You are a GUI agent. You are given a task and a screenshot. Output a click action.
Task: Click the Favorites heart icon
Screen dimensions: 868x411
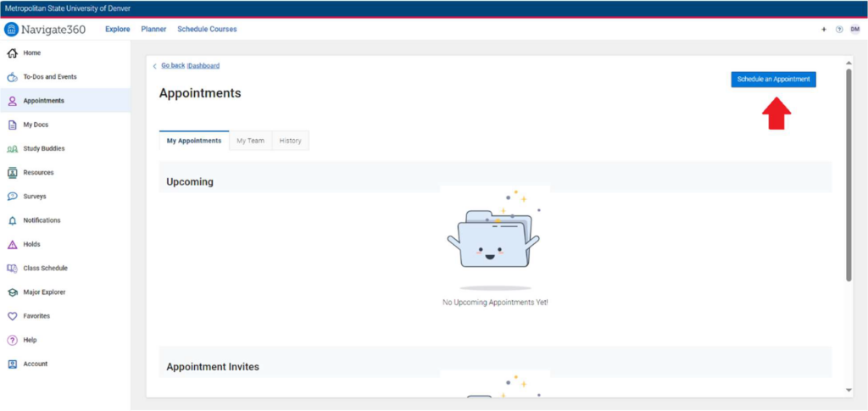12,316
